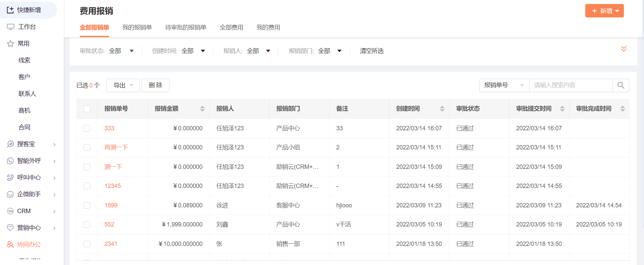Image resolution: width=644 pixels, height=265 pixels.
Task: Switch to 全部报销单 tab
Action: point(94,27)
